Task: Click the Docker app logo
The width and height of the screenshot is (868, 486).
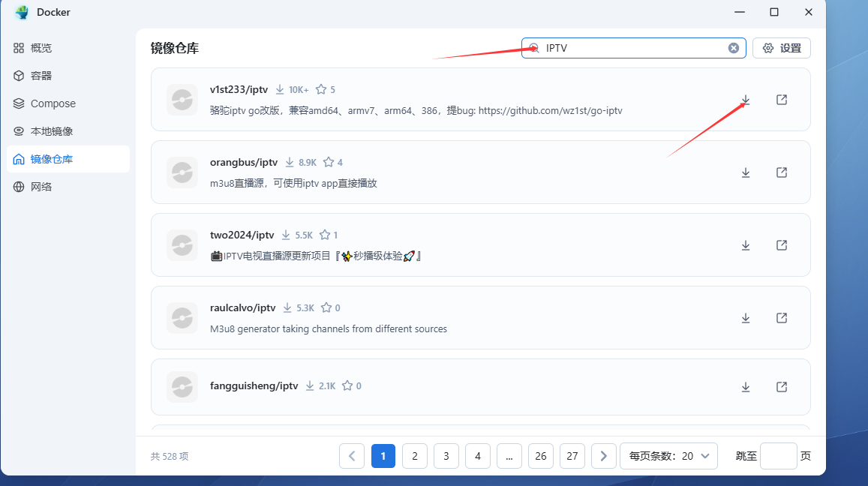Action: [x=22, y=12]
